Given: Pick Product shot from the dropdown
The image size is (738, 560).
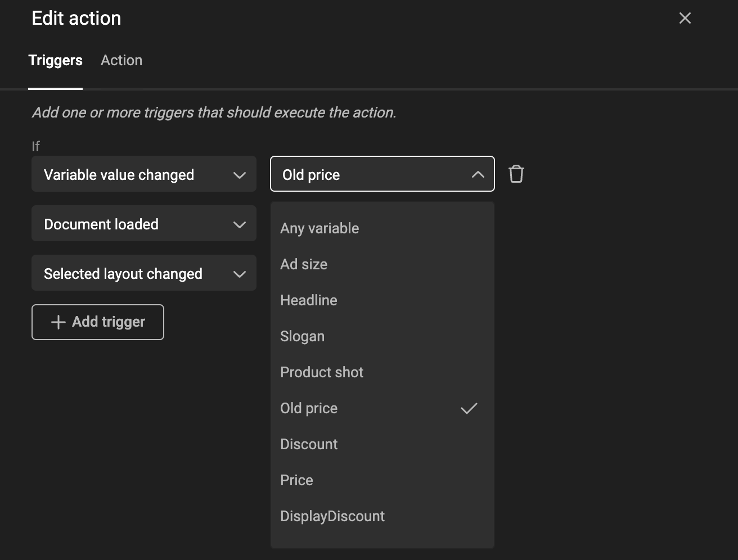Looking at the screenshot, I should (382, 372).
